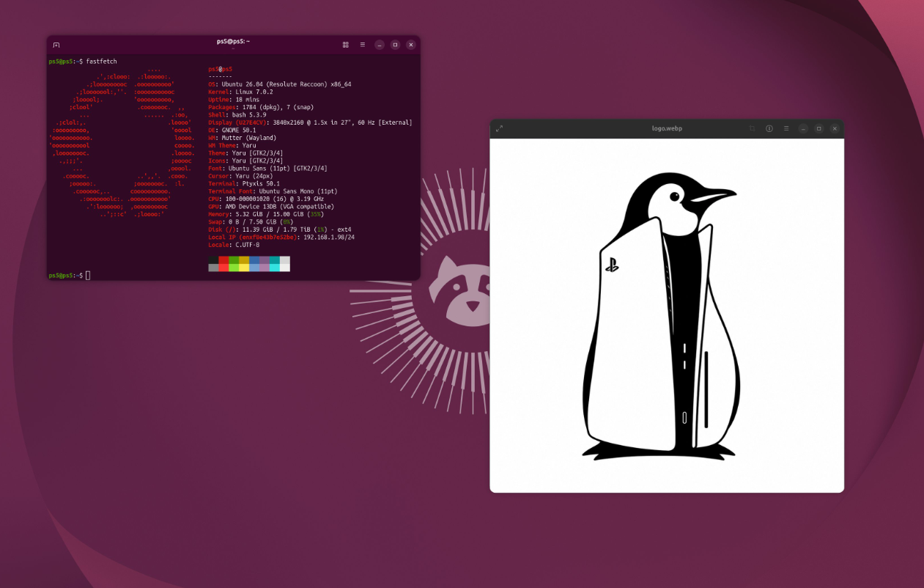Viewport: 924px width, 588px height.
Task: Close the logo.webp image window
Action: tap(835, 128)
